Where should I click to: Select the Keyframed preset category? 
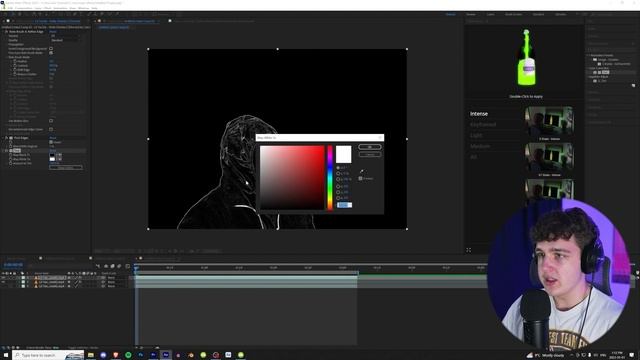(x=483, y=124)
